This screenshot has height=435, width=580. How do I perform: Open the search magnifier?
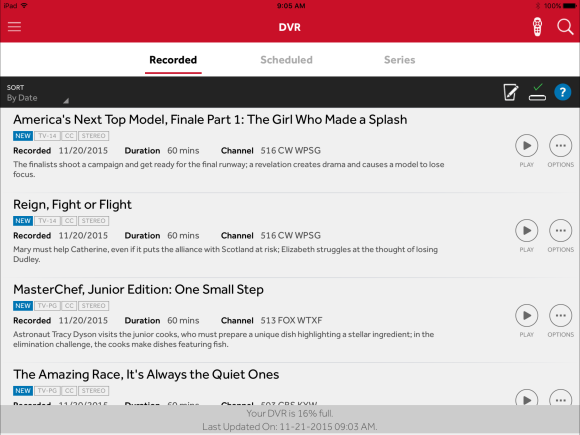(x=565, y=27)
